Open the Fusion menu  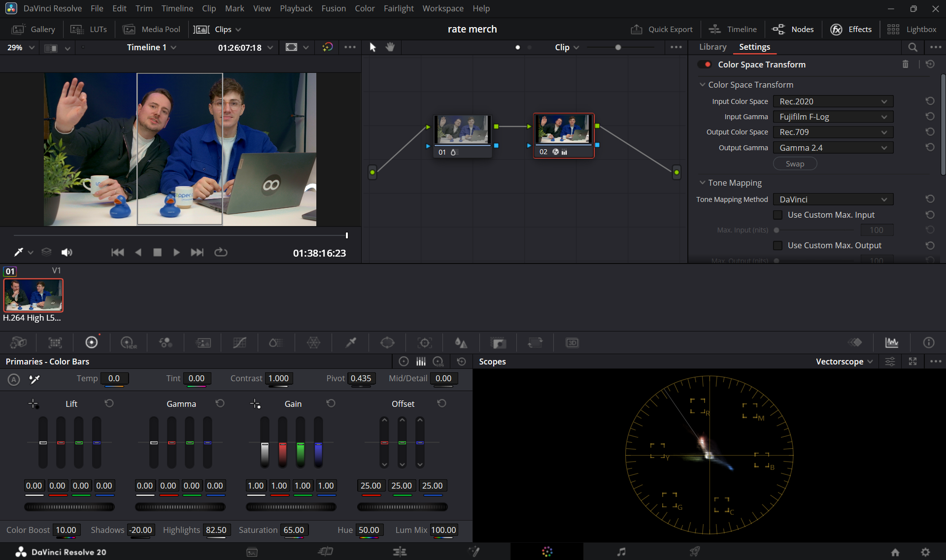tap(334, 8)
